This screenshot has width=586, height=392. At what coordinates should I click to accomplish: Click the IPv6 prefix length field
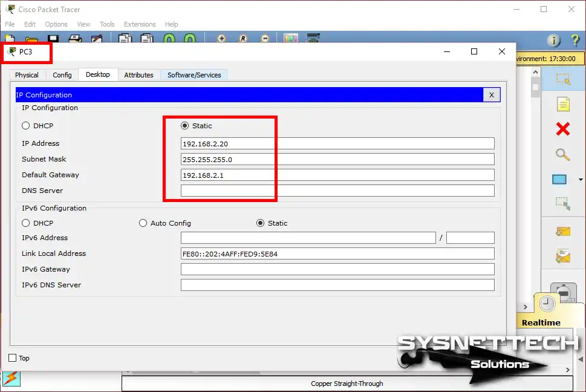pyautogui.click(x=470, y=238)
